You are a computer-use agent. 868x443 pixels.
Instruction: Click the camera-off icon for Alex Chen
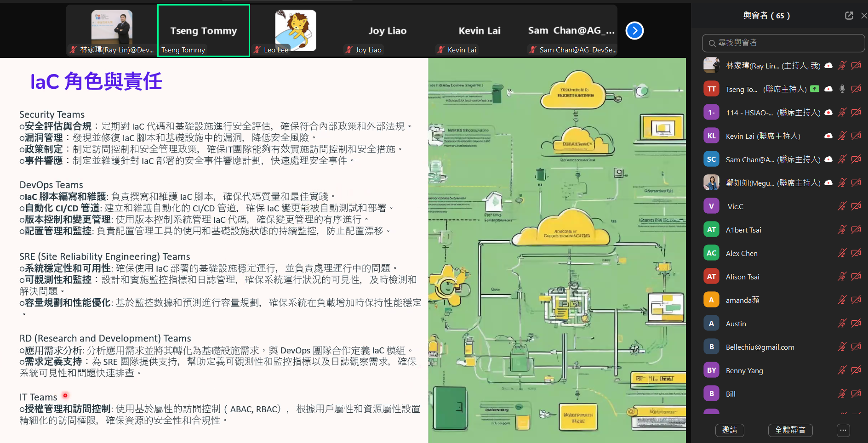click(856, 253)
